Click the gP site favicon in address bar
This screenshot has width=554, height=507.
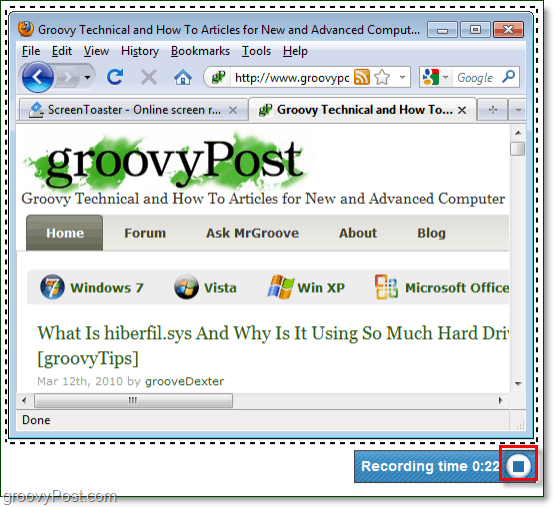point(218,77)
